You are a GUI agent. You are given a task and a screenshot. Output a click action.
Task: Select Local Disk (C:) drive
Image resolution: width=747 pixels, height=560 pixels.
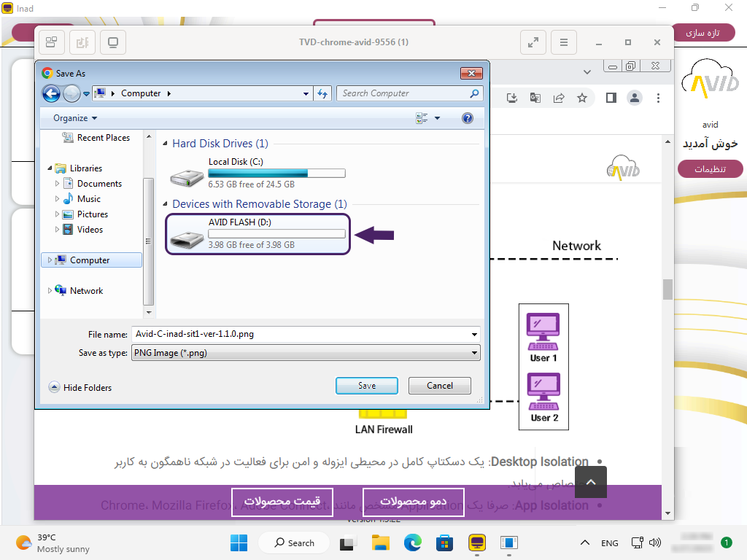pos(258,174)
